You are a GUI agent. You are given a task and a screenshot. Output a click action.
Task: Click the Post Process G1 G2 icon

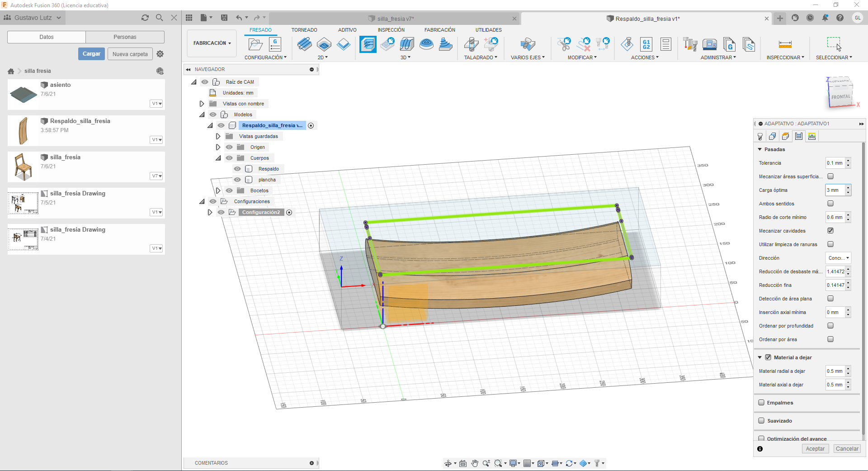point(646,44)
